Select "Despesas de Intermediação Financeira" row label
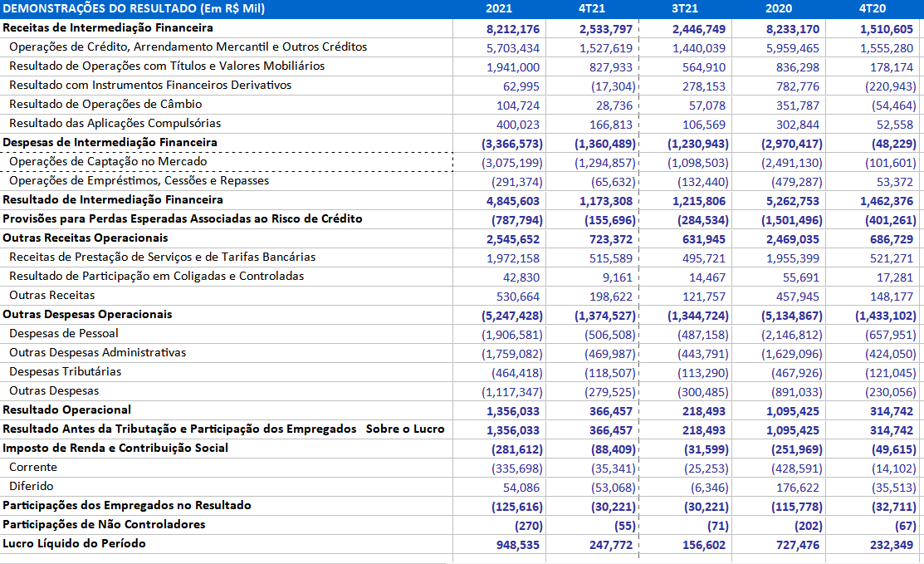The width and height of the screenshot is (924, 564). point(110,142)
